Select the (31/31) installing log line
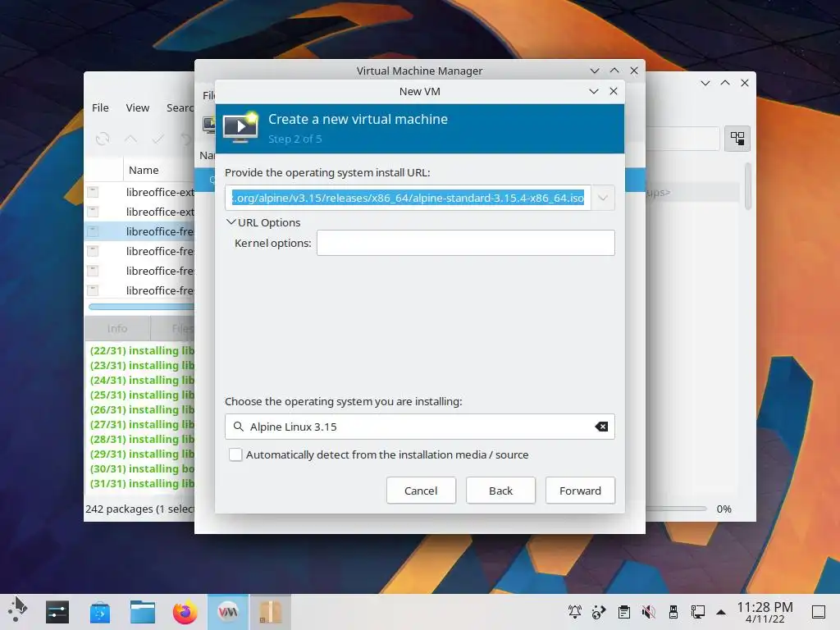This screenshot has width=840, height=630. pyautogui.click(x=141, y=483)
